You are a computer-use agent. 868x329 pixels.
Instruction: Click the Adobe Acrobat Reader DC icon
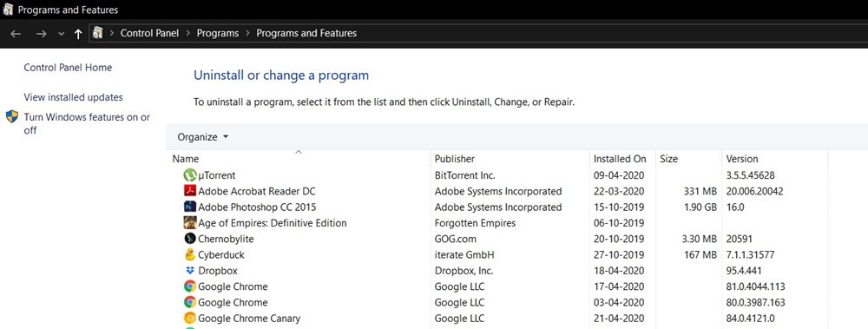click(x=190, y=191)
